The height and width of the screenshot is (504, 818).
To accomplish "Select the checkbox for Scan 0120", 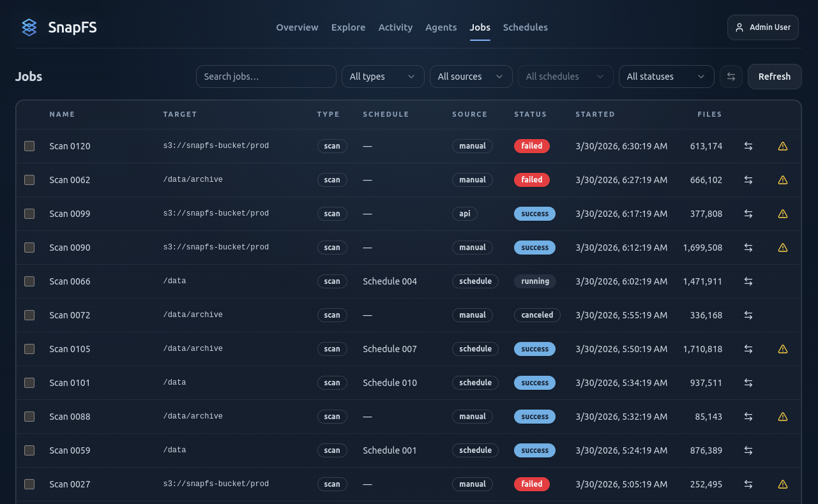I will tap(29, 146).
